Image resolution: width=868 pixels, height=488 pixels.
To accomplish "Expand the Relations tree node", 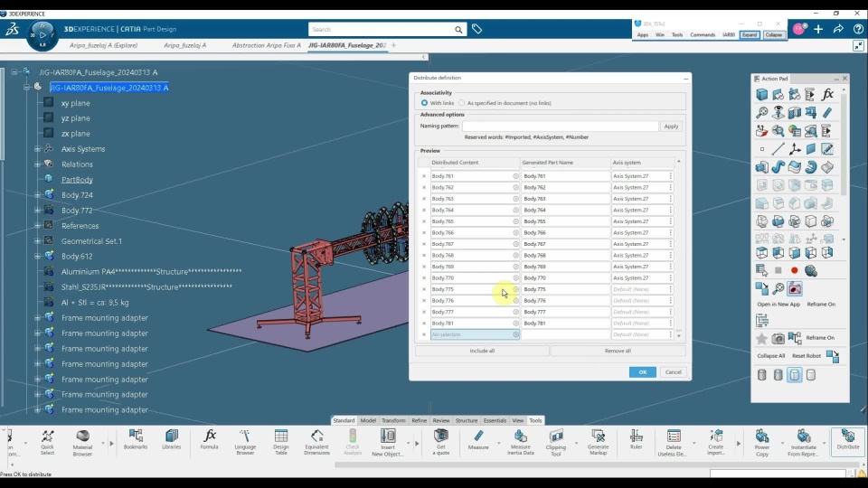I will [x=37, y=164].
